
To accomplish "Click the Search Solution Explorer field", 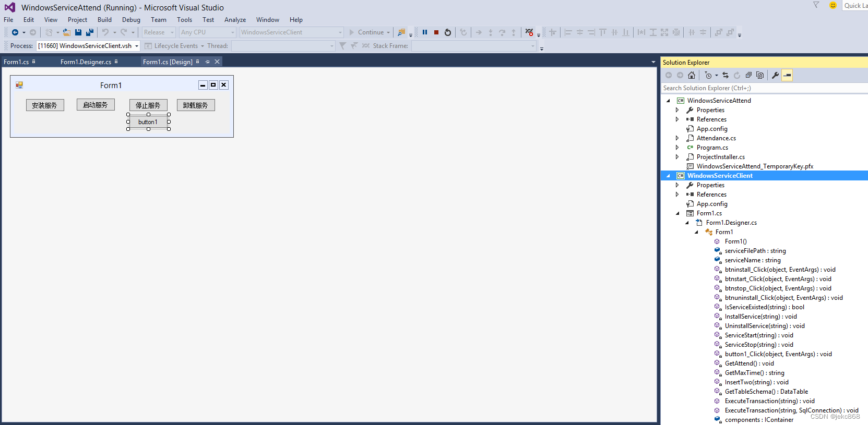I will point(764,88).
